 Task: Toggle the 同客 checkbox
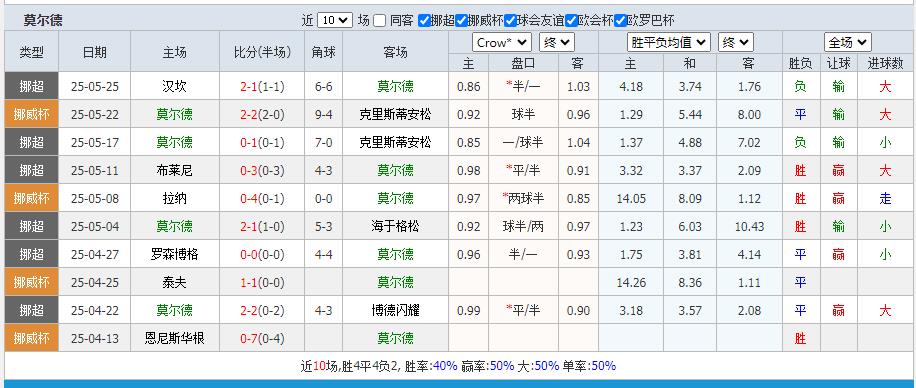pos(380,20)
